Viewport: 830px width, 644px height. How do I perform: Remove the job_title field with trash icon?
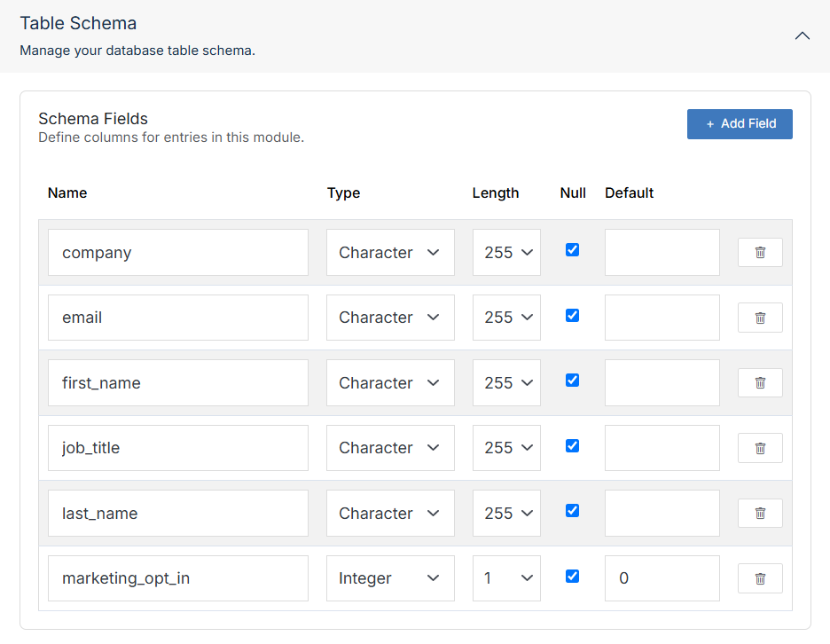click(760, 448)
